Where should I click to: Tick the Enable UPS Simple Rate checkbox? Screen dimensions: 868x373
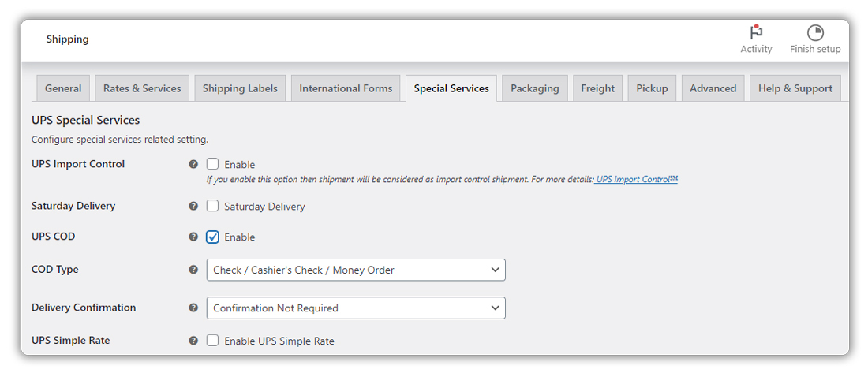pos(212,341)
